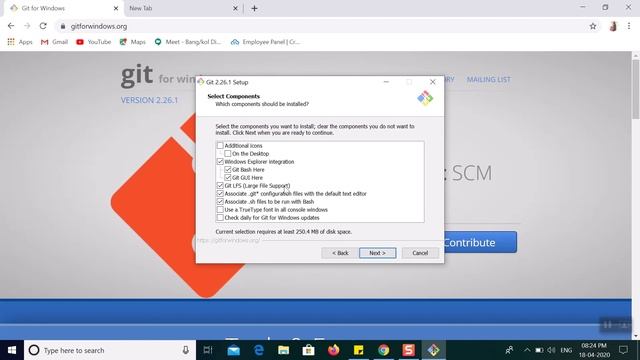Show hidden system tray icons
The image size is (640, 360).
click(x=527, y=350)
